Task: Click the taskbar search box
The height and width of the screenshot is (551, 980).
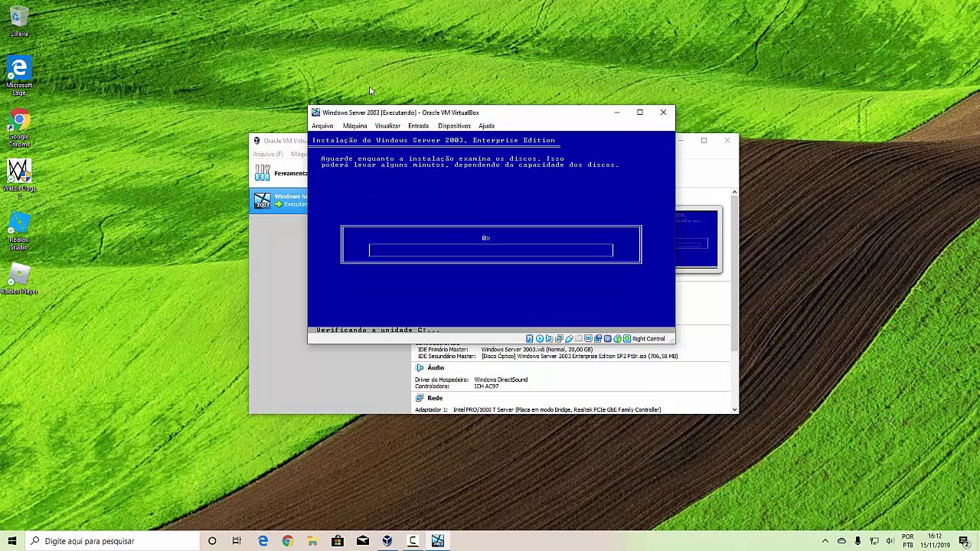Action: [112, 541]
